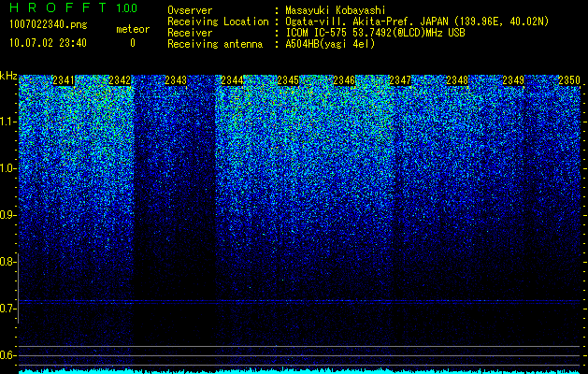The height and width of the screenshot is (374, 588).
Task: Click the 0.9 frequency axis label
Action: [7, 215]
